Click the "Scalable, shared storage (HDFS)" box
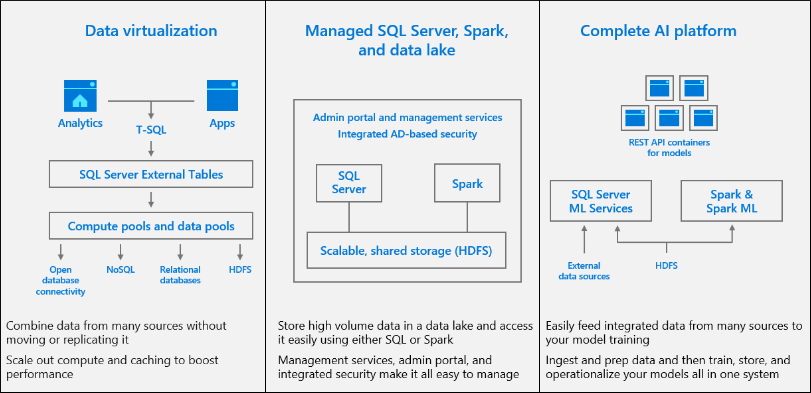Image resolution: width=811 pixels, height=393 pixels. tap(406, 250)
